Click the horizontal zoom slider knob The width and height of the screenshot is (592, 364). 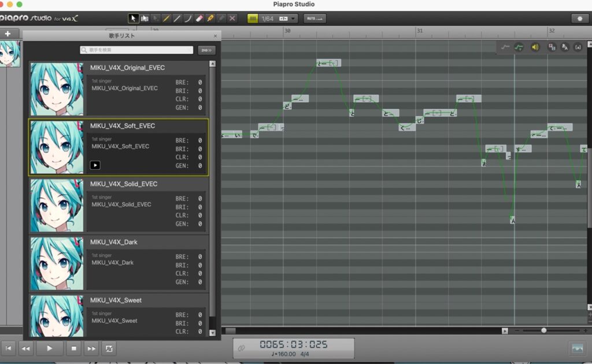point(543,330)
